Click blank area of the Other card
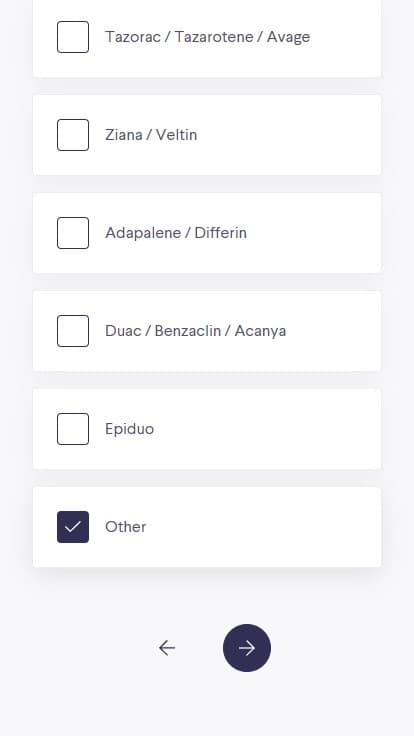 click(282, 527)
